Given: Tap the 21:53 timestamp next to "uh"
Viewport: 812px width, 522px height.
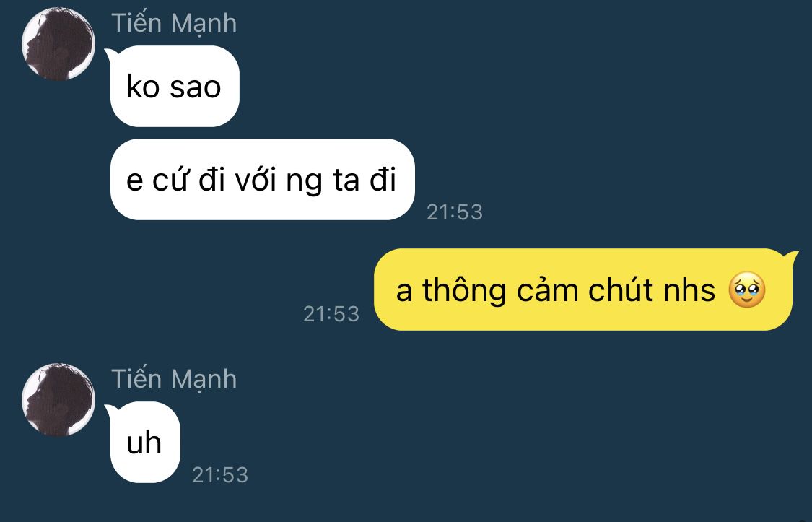Looking at the screenshot, I should 220,475.
